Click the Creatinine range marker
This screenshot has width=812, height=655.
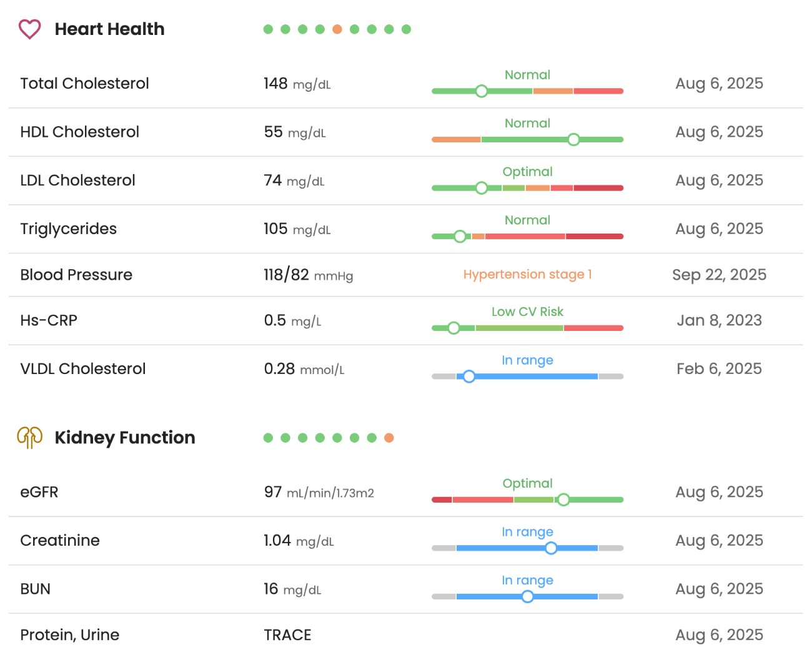(551, 548)
